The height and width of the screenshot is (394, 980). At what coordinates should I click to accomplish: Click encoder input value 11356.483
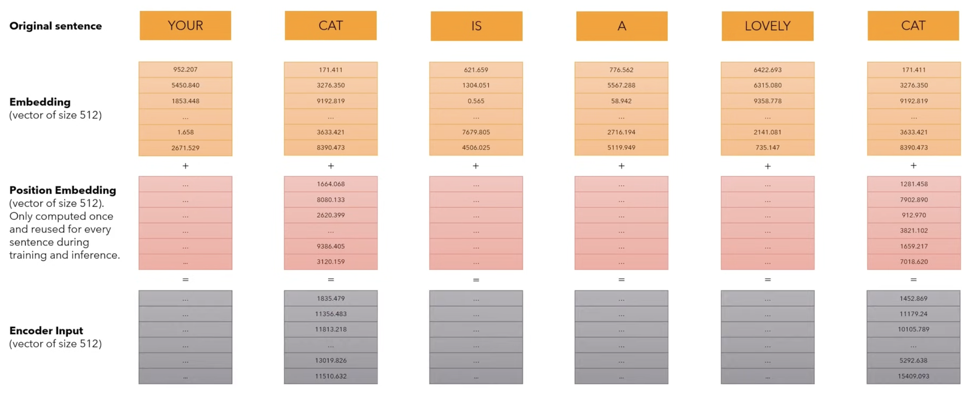coord(331,314)
